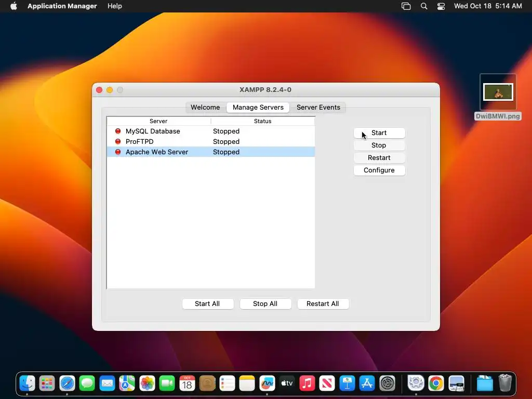Image resolution: width=532 pixels, height=399 pixels.
Task: Switch to the Welcome tab
Action: pyautogui.click(x=205, y=107)
